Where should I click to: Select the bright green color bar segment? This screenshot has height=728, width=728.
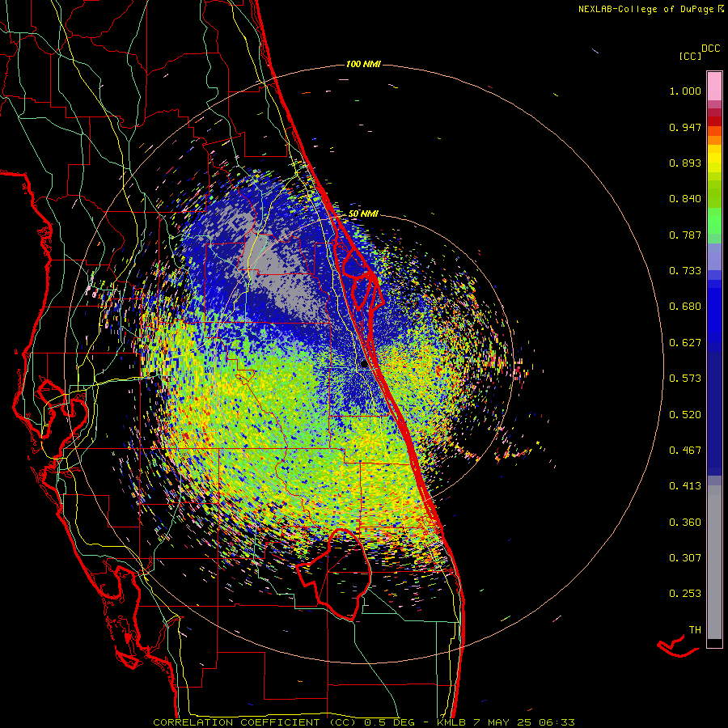click(x=714, y=221)
